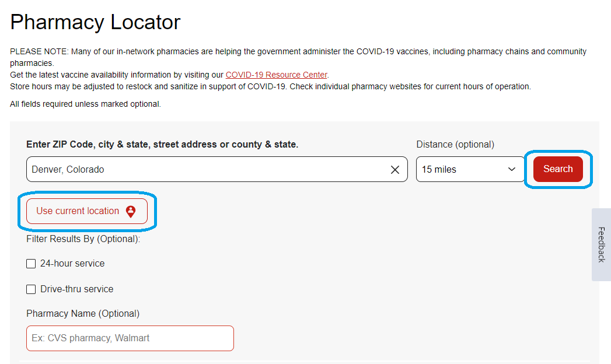This screenshot has height=364, width=611.
Task: Enable the 24-hour service checkbox
Action: tap(31, 264)
